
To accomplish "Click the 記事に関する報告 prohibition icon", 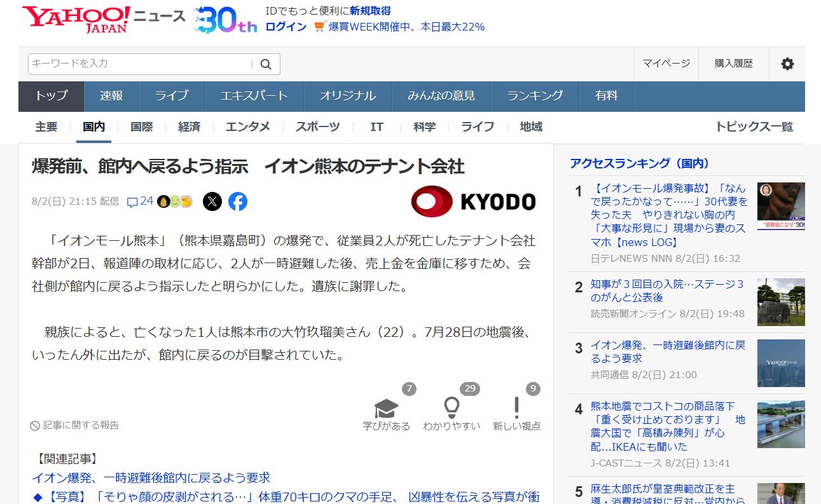I will point(36,425).
